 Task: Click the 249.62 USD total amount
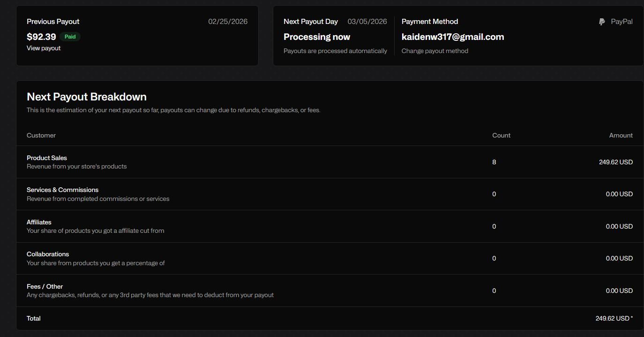[614, 318]
